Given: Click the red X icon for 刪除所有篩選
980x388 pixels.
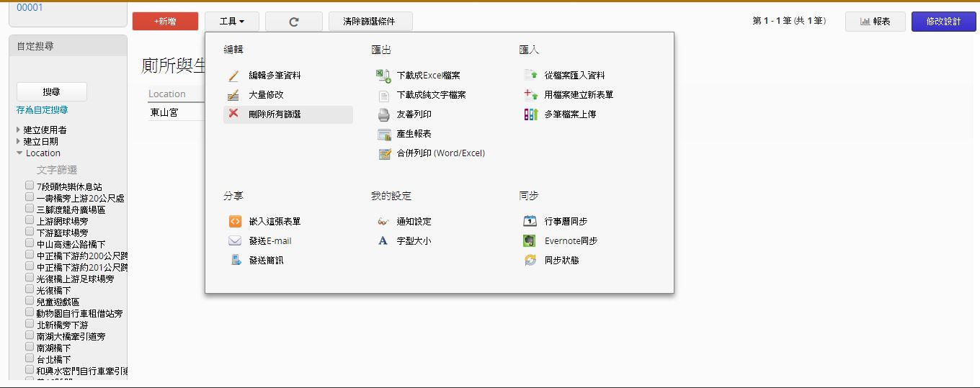Looking at the screenshot, I should tap(233, 114).
